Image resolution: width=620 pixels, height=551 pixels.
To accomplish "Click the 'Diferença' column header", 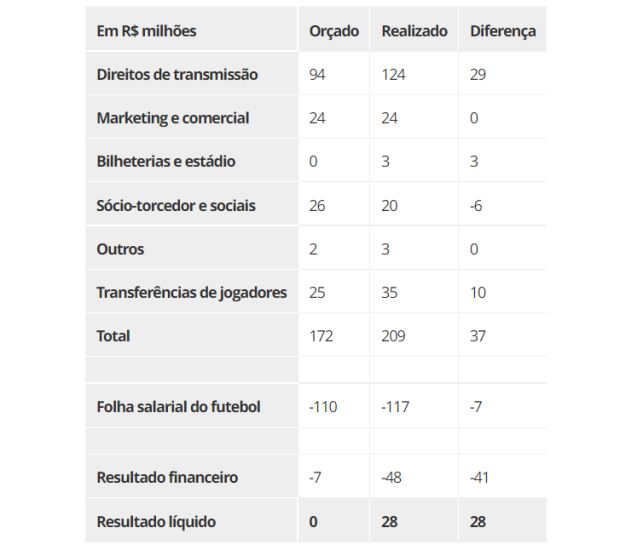I will 502,31.
